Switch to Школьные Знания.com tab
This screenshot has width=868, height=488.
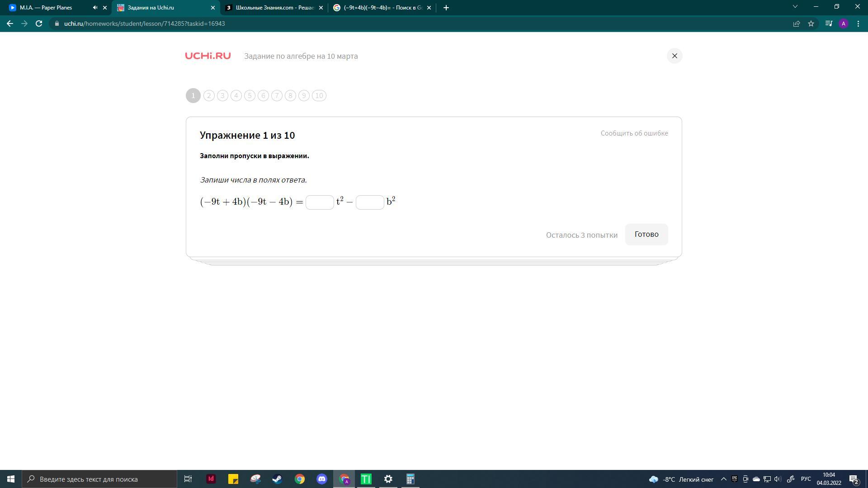point(274,8)
